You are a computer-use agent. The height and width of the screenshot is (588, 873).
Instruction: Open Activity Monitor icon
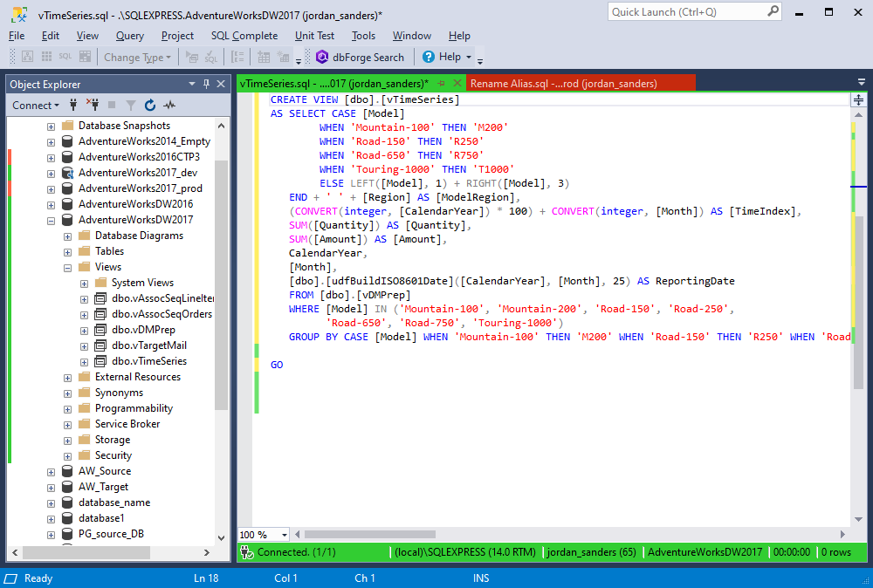tap(169, 106)
